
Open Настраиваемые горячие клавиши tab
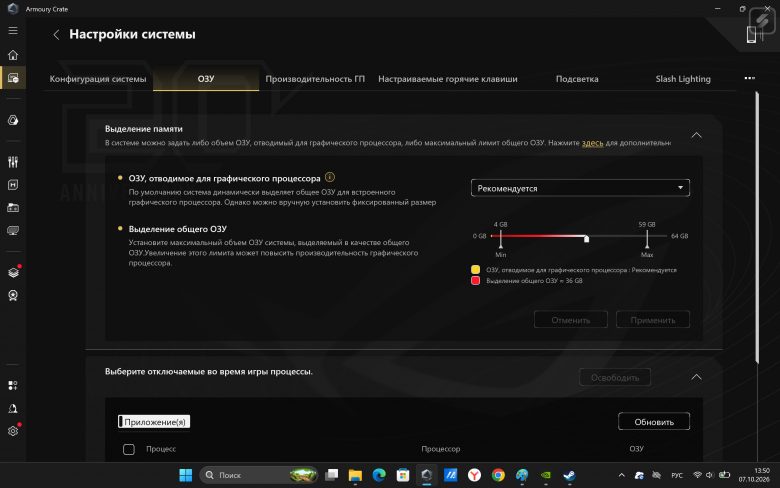point(448,79)
